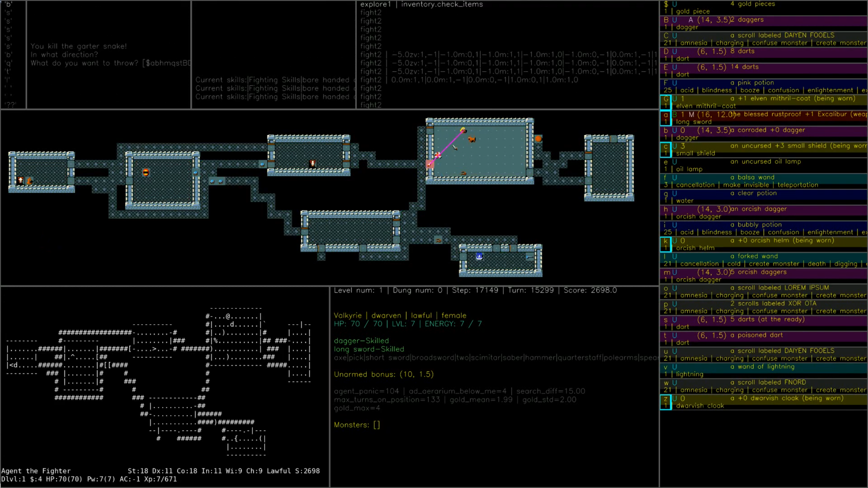
Task: Click the pink highlighted doorway tile
Action: click(430, 164)
